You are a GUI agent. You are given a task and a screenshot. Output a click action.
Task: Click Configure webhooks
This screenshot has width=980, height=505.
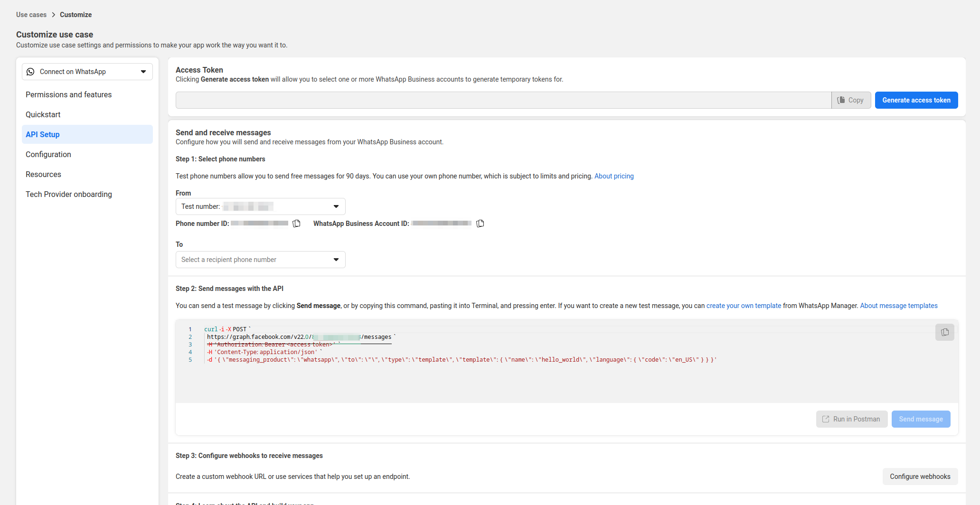pyautogui.click(x=920, y=477)
